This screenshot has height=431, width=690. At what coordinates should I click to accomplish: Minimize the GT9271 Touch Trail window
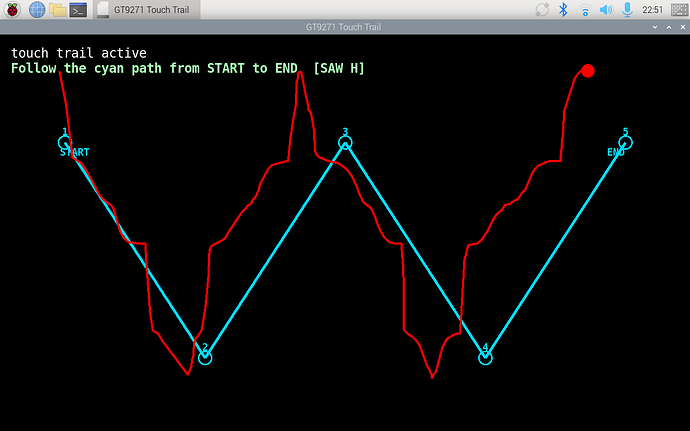655,27
